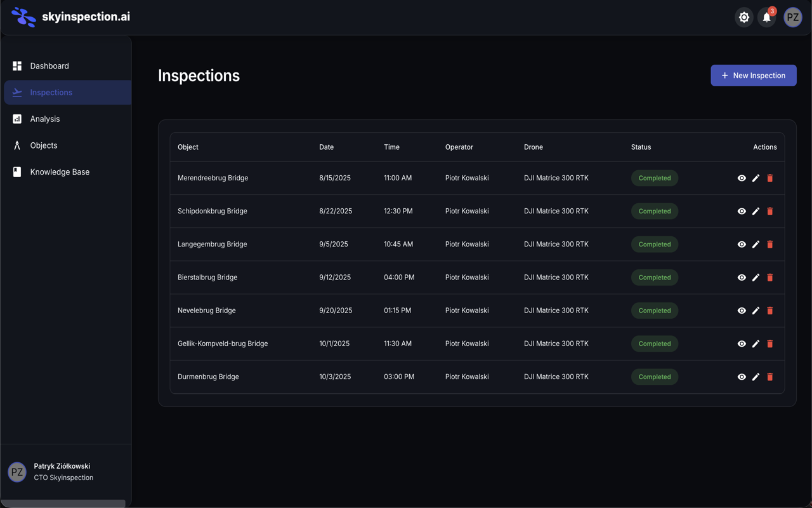Navigate to Objects page
Viewport: 812px width, 508px height.
click(x=44, y=145)
